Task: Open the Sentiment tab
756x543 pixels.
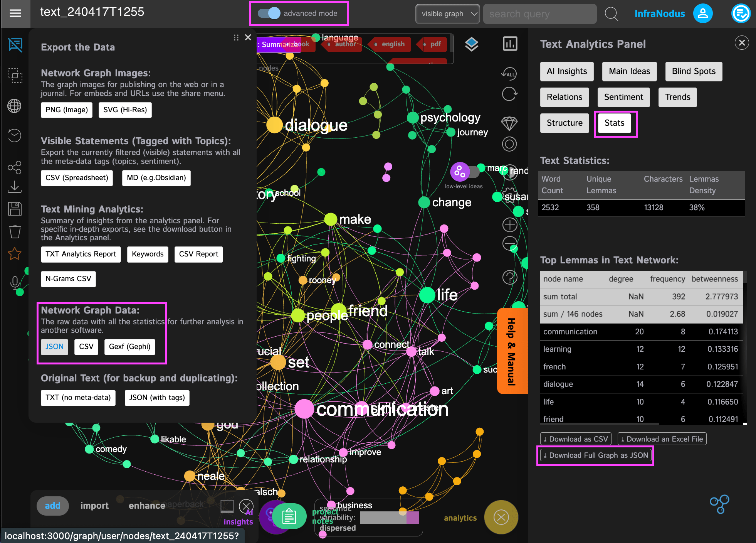Action: tap(623, 97)
